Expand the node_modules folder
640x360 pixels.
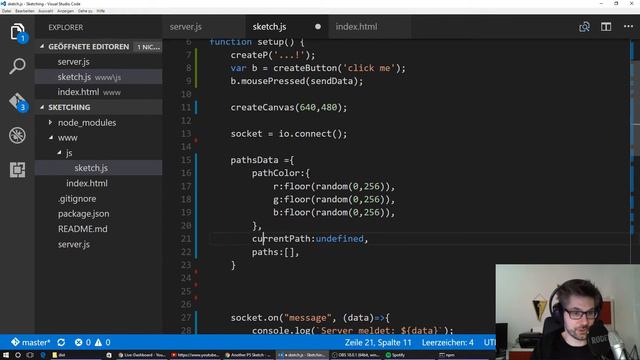tap(50, 122)
